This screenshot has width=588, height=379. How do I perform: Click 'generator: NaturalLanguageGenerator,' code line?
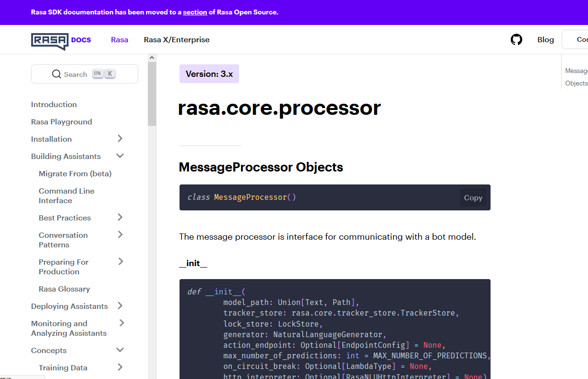coord(305,334)
